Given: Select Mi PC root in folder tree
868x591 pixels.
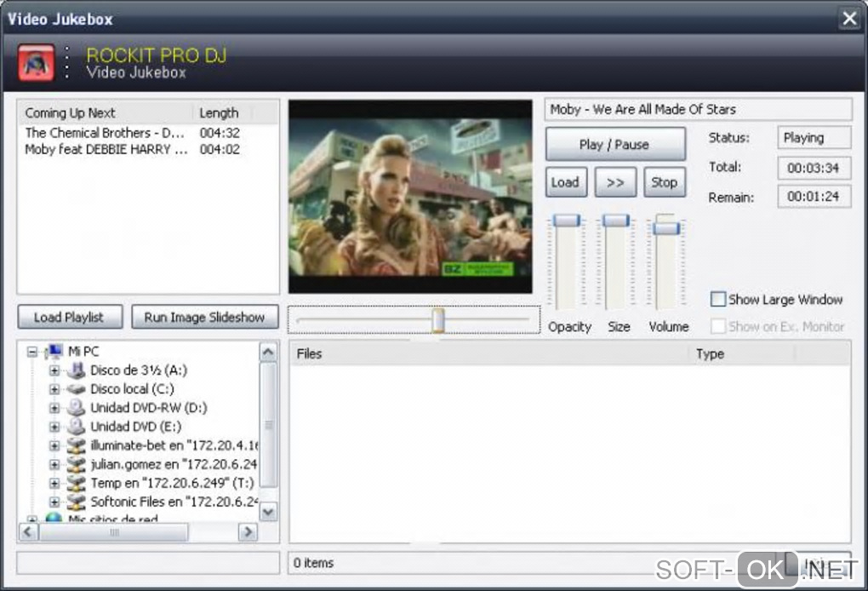Looking at the screenshot, I should [83, 351].
